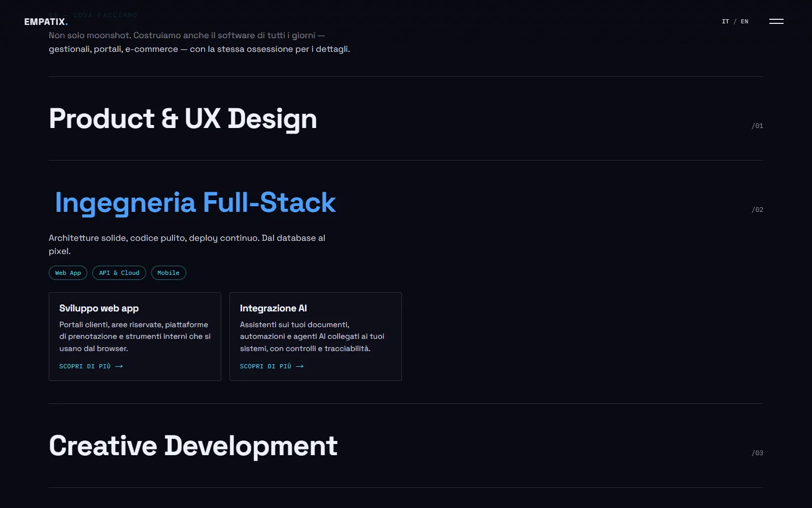Select the Mobile tag

pyautogui.click(x=168, y=273)
